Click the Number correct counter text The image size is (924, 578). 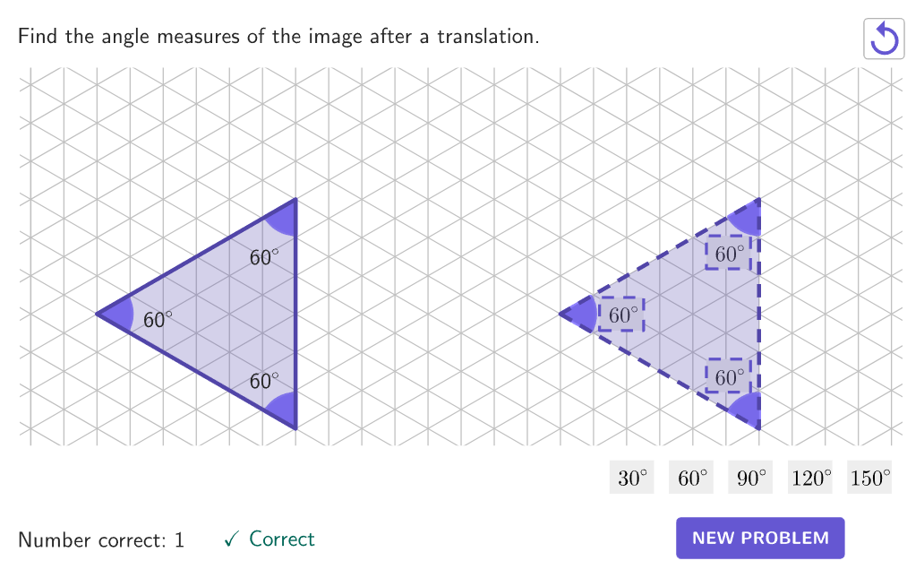(101, 539)
